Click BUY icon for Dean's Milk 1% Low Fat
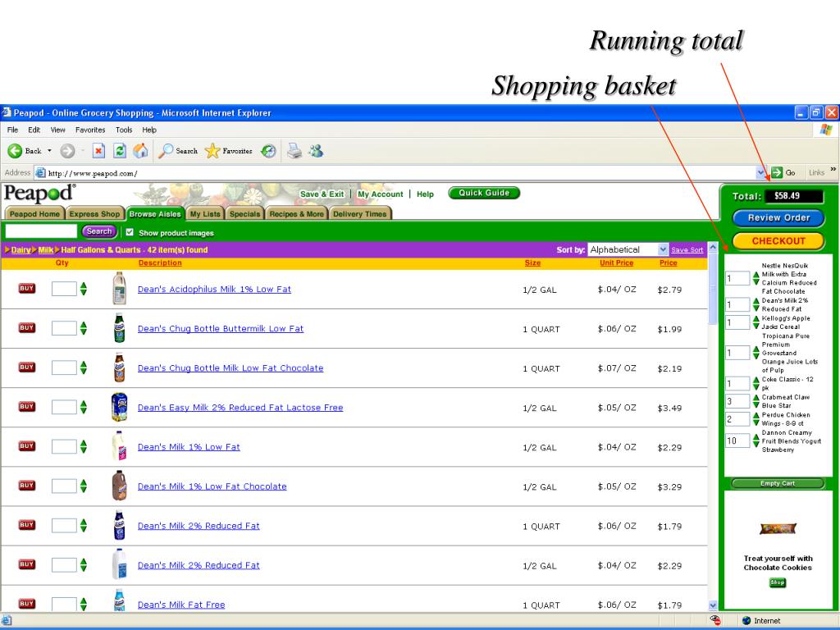840x630 pixels. point(27,445)
